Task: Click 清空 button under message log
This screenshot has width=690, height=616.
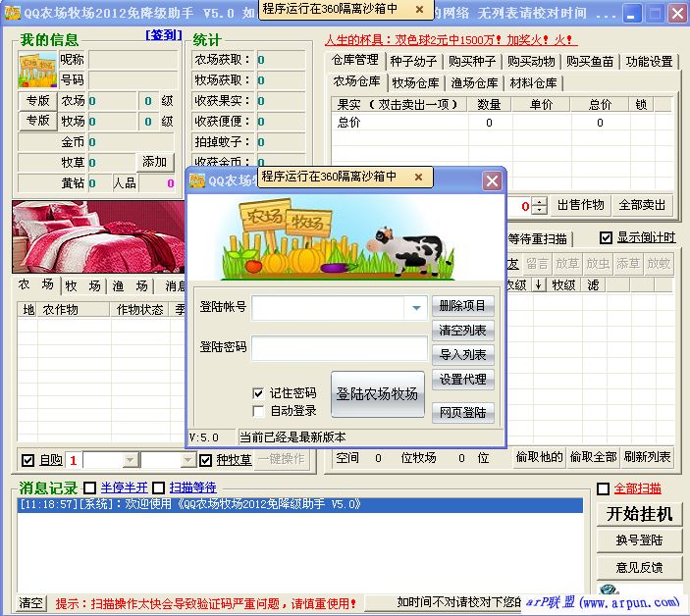Action: [x=31, y=603]
